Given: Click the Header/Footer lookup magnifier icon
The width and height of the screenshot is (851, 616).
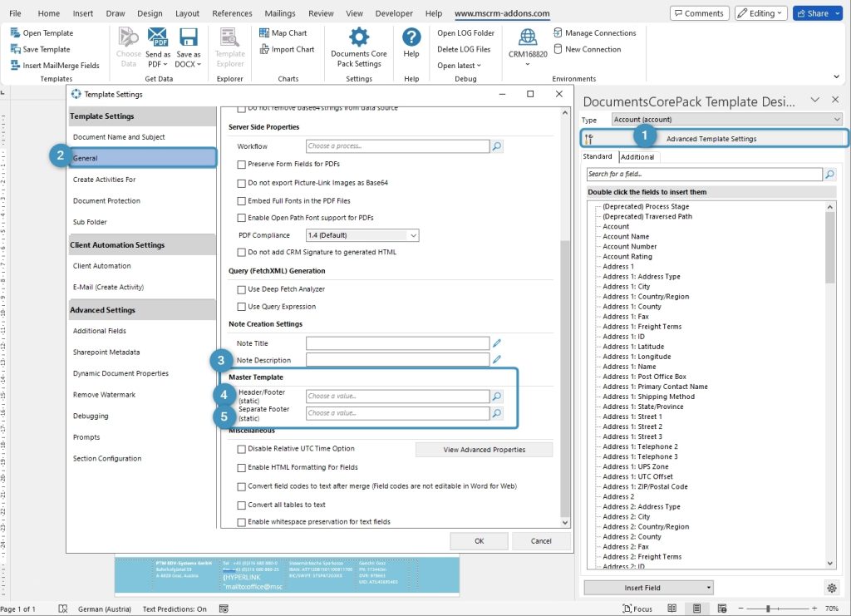Looking at the screenshot, I should click(497, 397).
